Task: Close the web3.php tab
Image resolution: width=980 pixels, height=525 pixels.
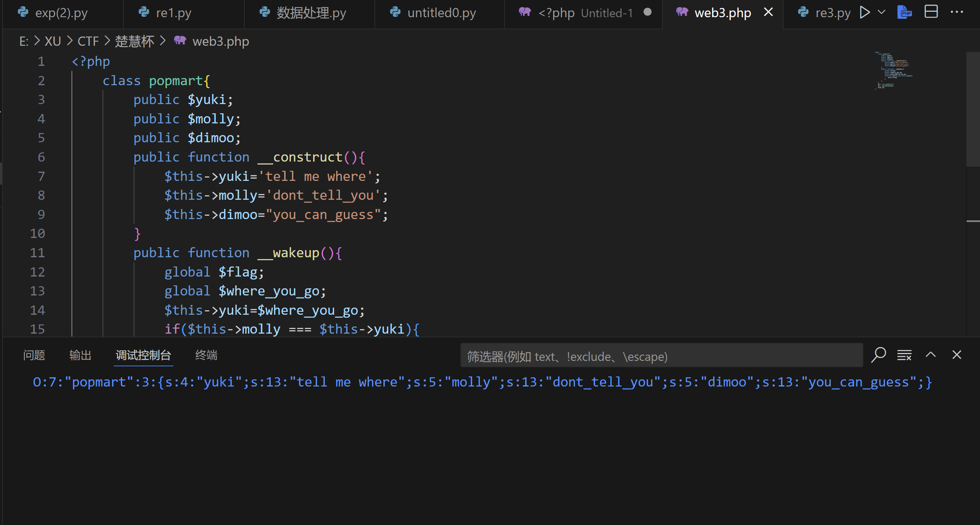Action: click(x=768, y=12)
